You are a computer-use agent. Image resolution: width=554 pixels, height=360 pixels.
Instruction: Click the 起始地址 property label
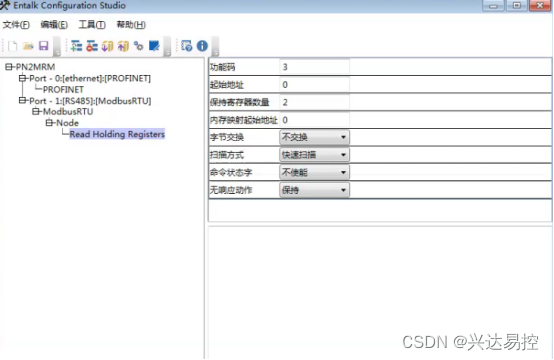(227, 85)
